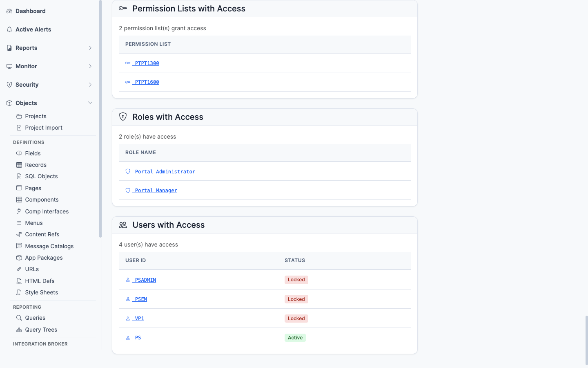Image resolution: width=588 pixels, height=368 pixels.
Task: Click the Reports document icon
Action: [x=9, y=48]
